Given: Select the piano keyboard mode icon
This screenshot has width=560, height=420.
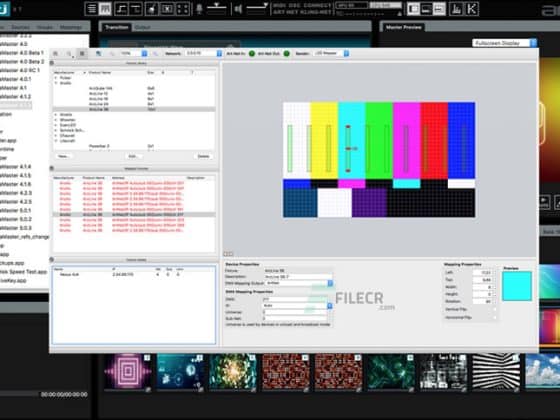Looking at the screenshot, I should click(x=105, y=9).
